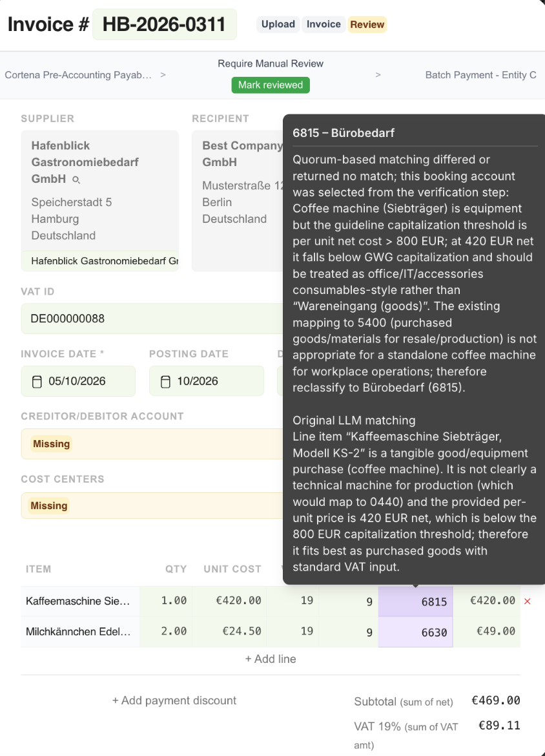Click the value 9 in the Milchkännchen row
Viewport: 545px width, 756px height.
[349, 631]
